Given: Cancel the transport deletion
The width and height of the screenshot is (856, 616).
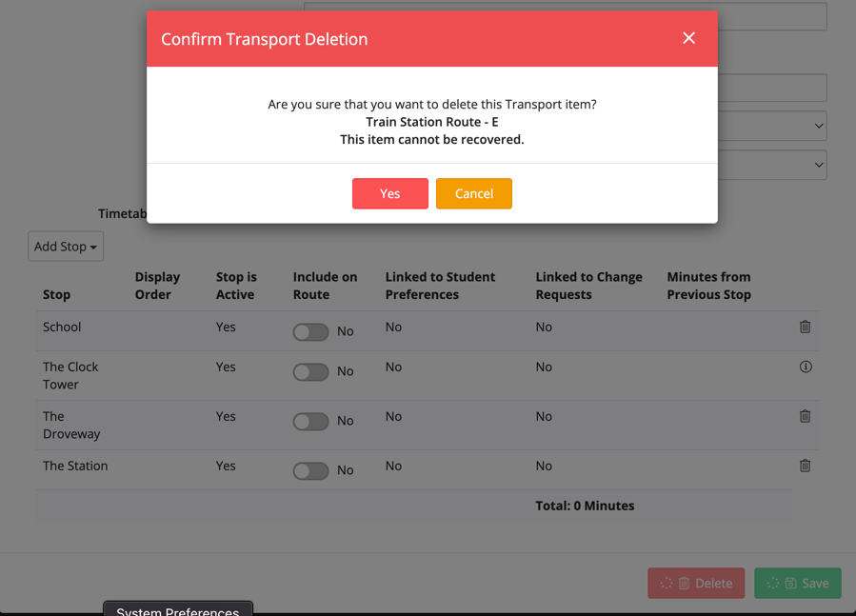Looking at the screenshot, I should [473, 193].
